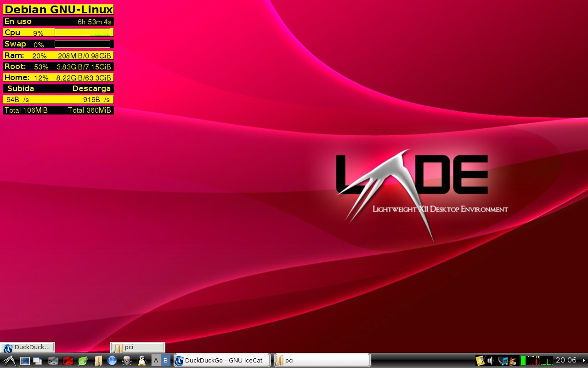Focus DuckDuckGo - GNU IceCat taskbar button
The height and width of the screenshot is (368, 588).
point(221,360)
